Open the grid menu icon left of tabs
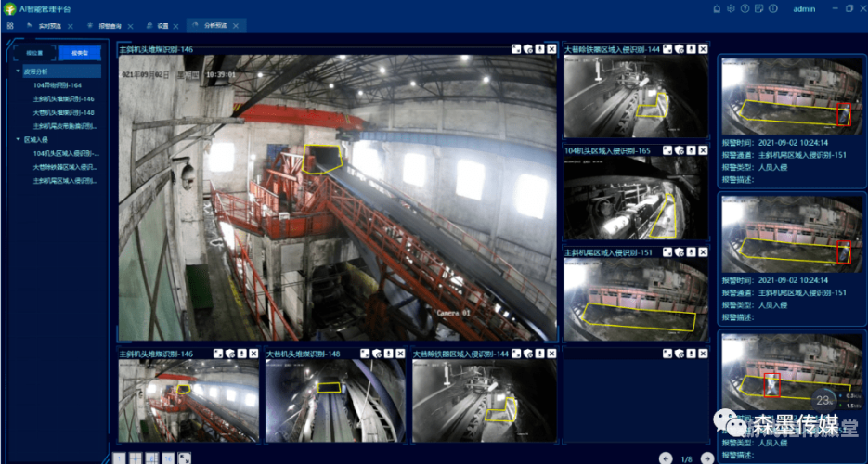The height and width of the screenshot is (464, 868). 10,25
